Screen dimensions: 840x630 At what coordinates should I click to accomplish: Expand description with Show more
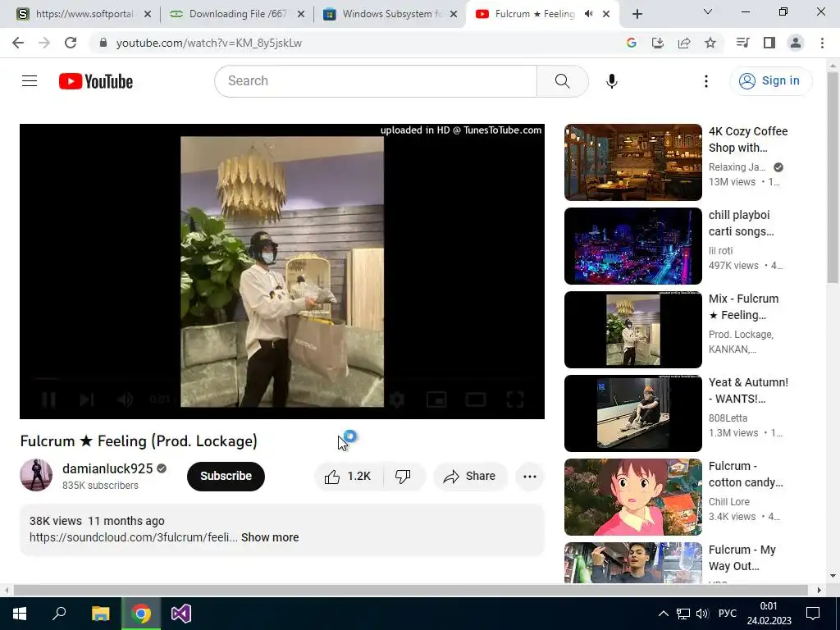[270, 537]
